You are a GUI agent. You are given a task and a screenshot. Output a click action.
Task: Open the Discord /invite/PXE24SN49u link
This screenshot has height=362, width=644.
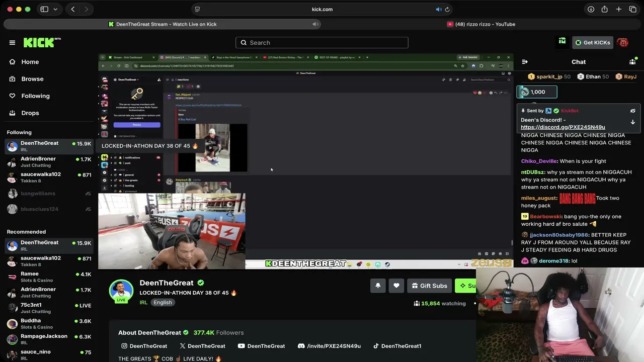click(329, 346)
